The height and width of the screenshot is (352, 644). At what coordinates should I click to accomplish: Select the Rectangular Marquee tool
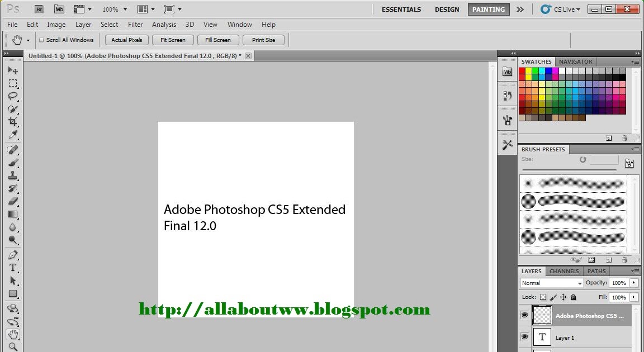13,83
